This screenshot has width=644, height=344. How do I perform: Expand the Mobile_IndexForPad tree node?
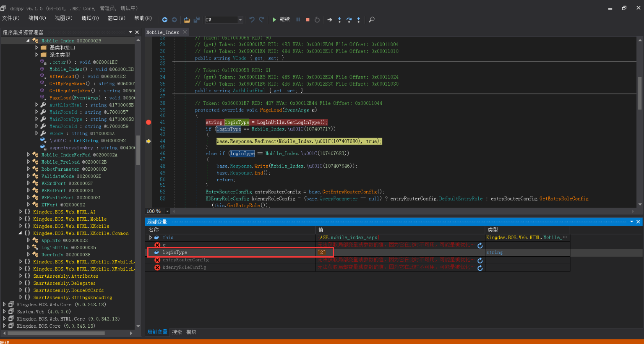(29, 155)
